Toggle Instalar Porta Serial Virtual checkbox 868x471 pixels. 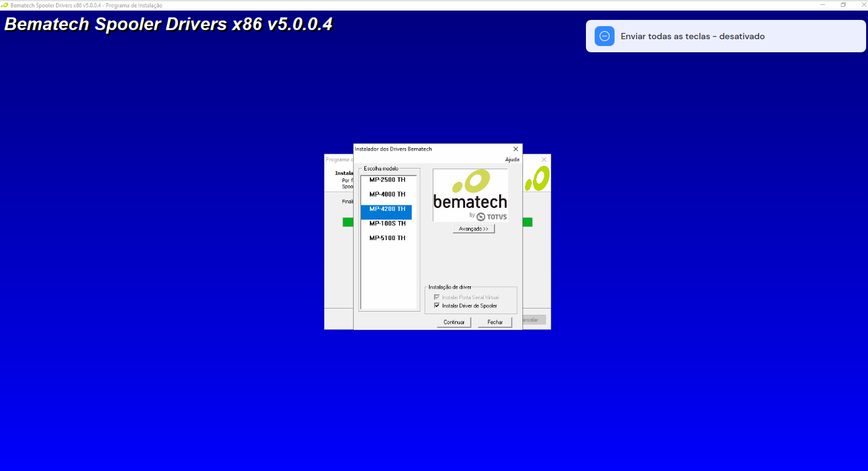(x=437, y=297)
